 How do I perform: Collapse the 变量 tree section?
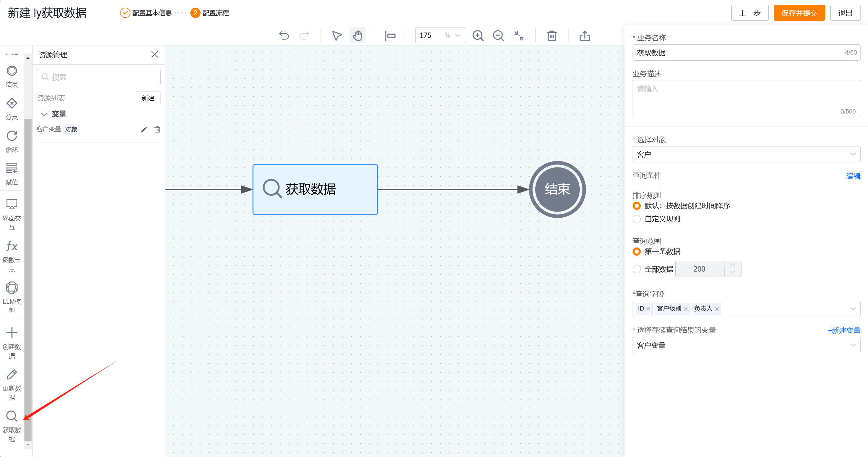point(44,114)
